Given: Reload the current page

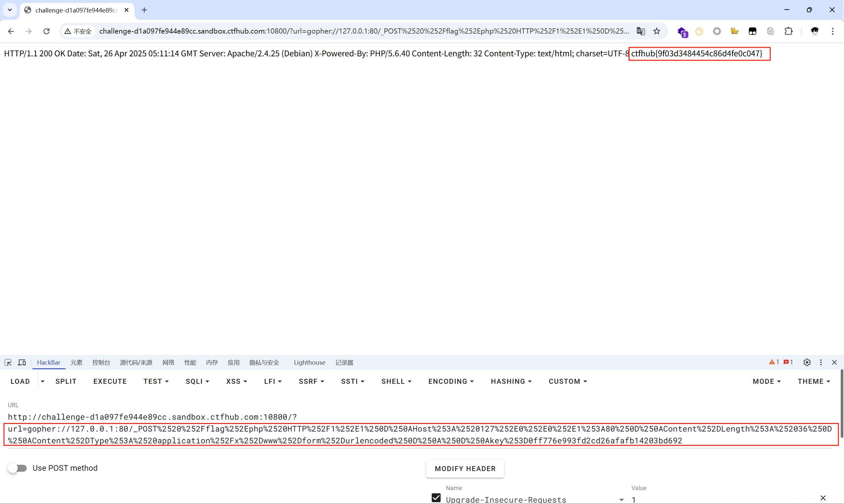Looking at the screenshot, I should [46, 31].
